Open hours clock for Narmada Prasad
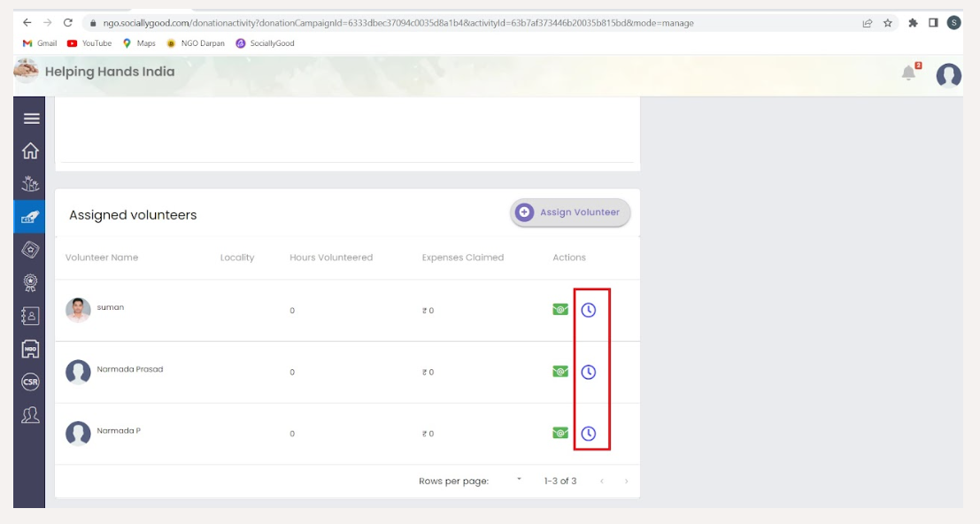 588,372
